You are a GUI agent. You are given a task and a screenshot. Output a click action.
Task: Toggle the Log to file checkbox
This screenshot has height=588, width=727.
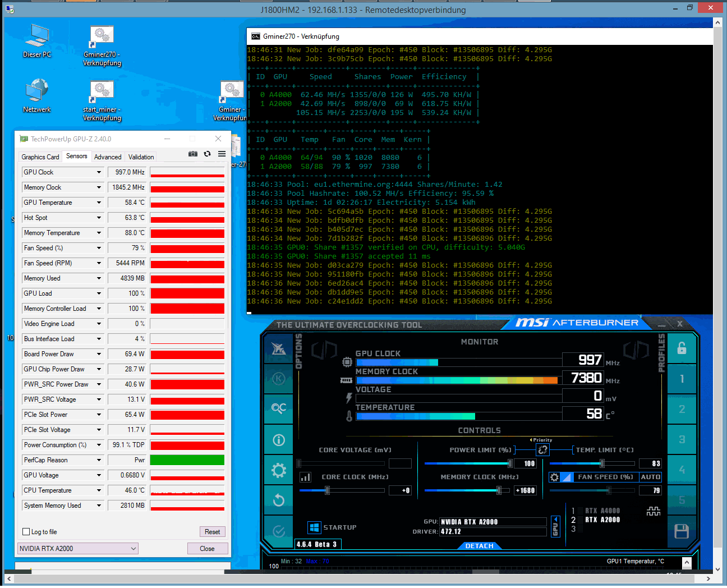(26, 532)
